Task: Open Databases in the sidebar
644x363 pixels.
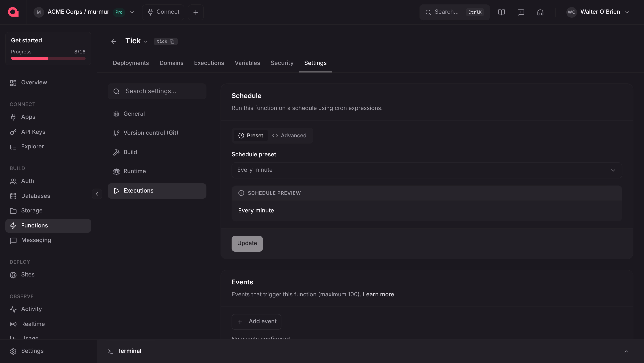Action: click(x=48, y=196)
